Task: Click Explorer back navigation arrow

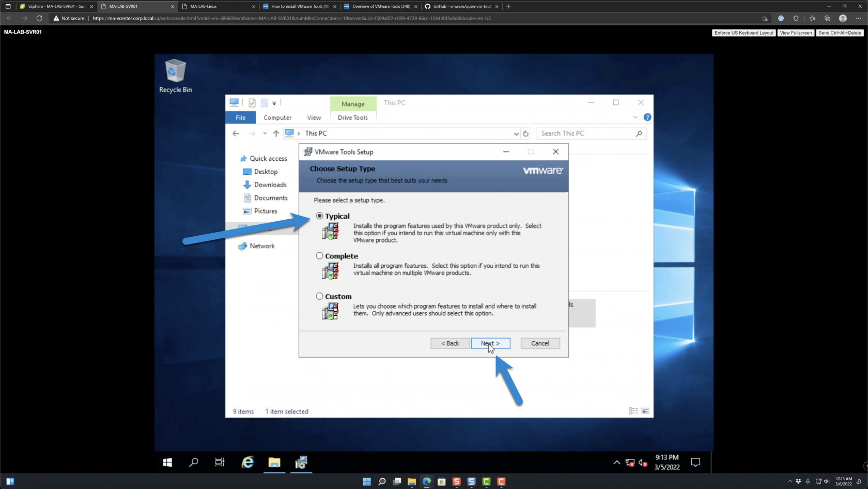Action: 236,133
